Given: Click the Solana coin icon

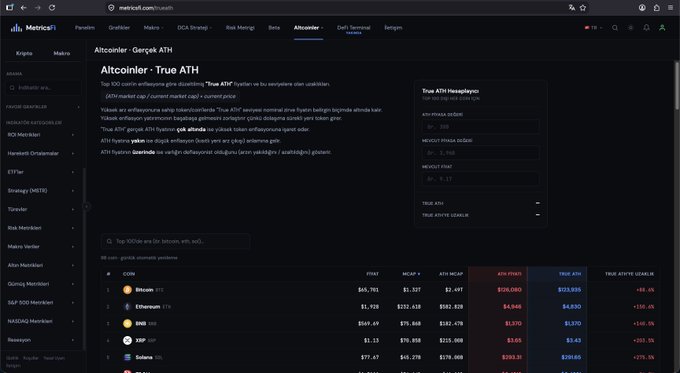Looking at the screenshot, I should click(x=127, y=357).
